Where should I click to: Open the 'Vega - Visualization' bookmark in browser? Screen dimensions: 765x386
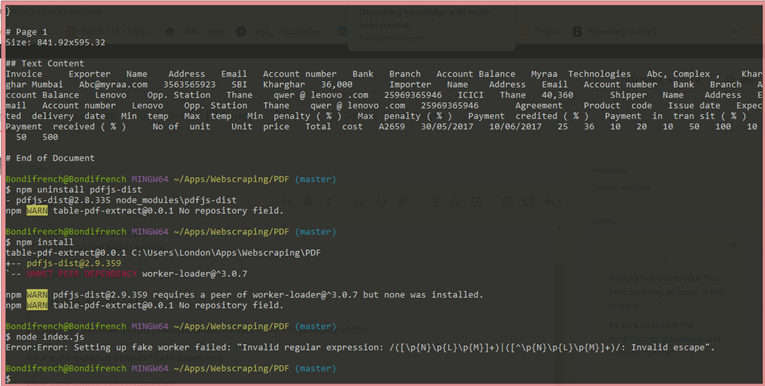tap(281, 31)
